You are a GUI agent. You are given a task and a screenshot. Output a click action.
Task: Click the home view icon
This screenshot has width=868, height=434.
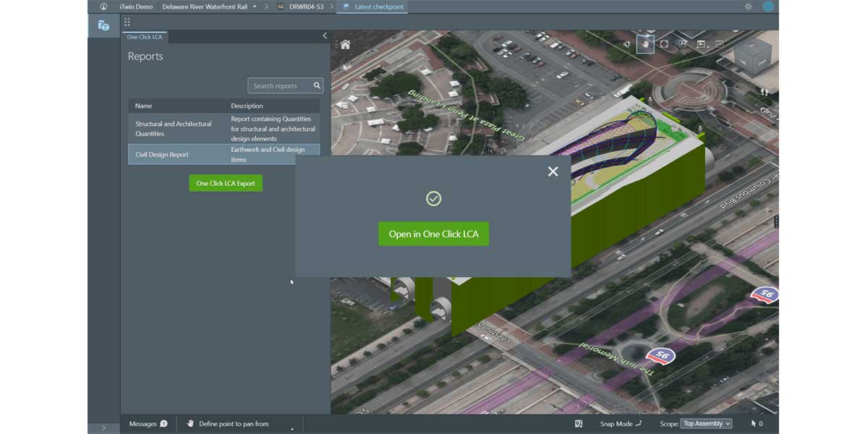(x=345, y=45)
